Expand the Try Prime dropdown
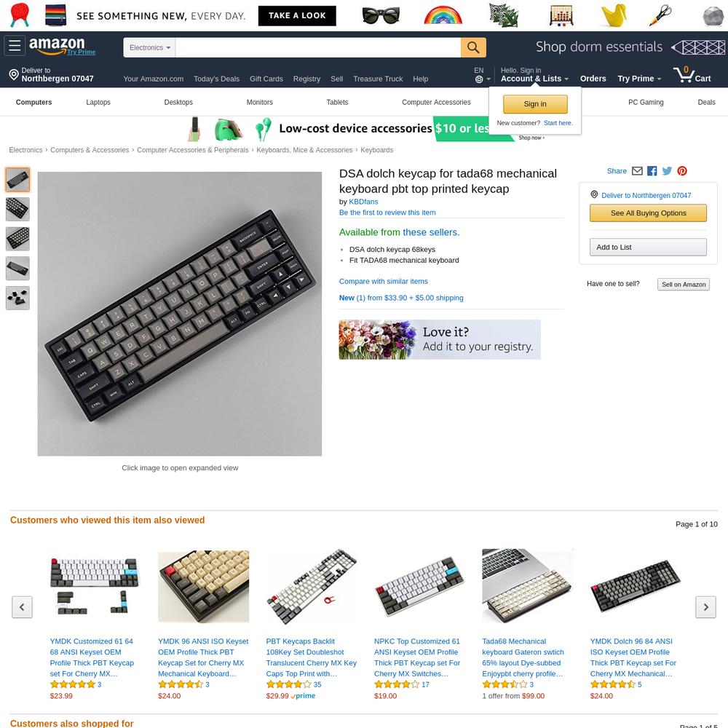The width and height of the screenshot is (728, 728). click(639, 79)
